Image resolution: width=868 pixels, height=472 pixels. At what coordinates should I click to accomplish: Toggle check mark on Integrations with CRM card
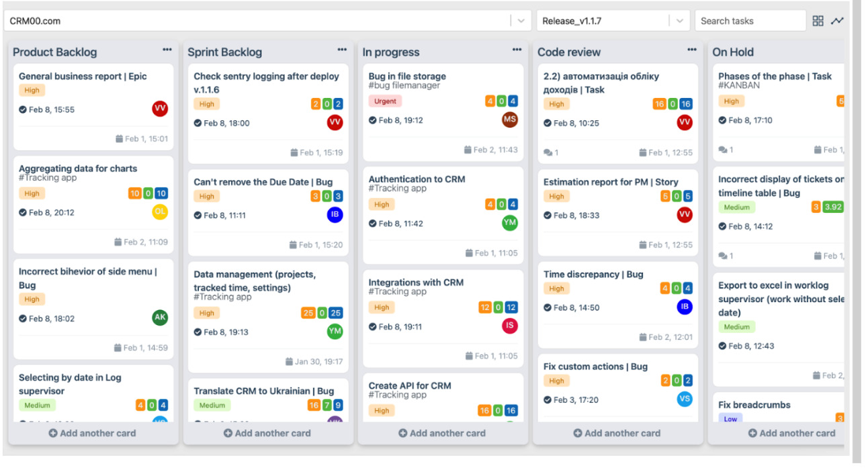point(373,327)
